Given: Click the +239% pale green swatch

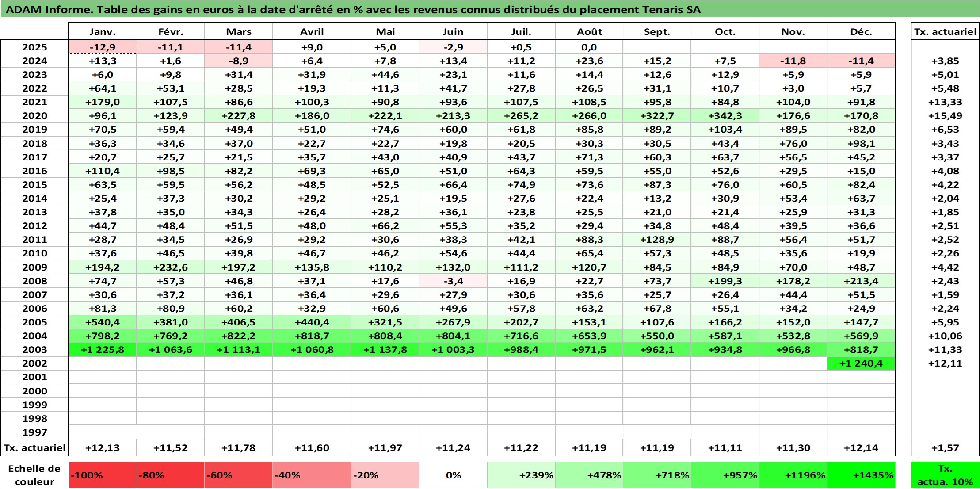Looking at the screenshot, I should (x=521, y=475).
